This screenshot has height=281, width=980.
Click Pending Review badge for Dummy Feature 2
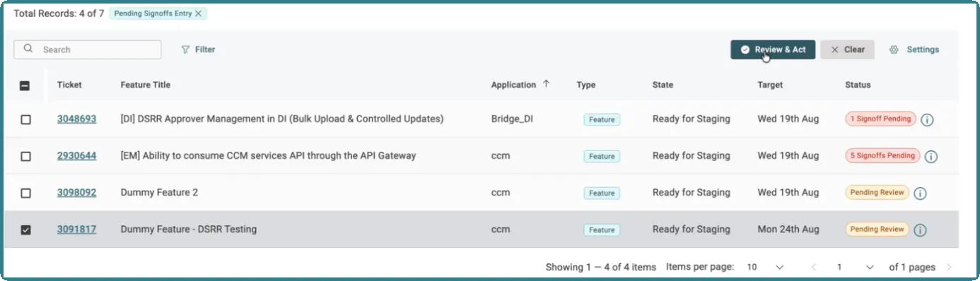(877, 192)
